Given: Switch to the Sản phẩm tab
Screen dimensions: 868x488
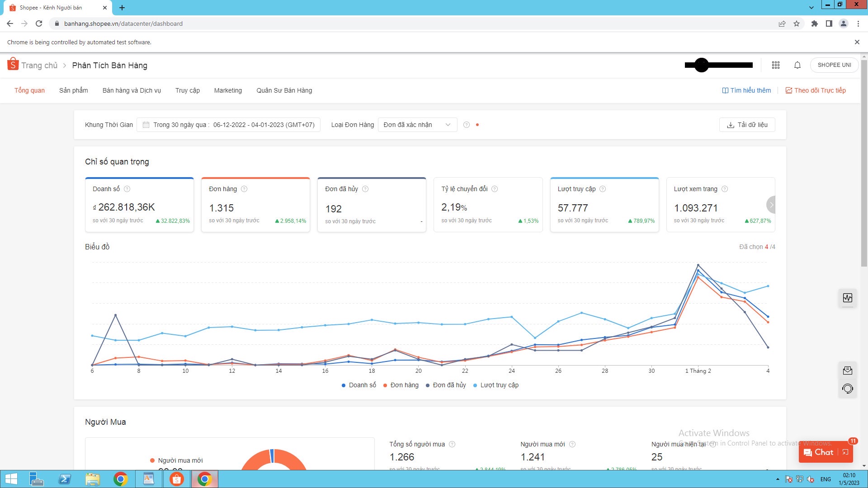Looking at the screenshot, I should click(74, 90).
